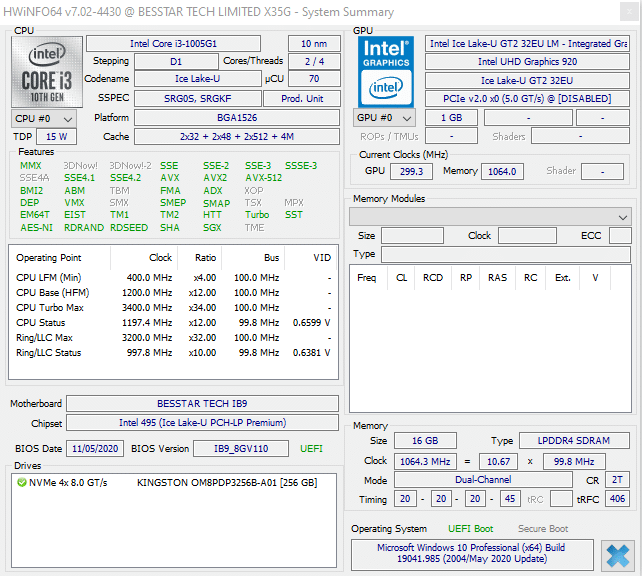Expand the Memory Modules dropdown list
Image resolution: width=642 pixels, height=576 pixels.
coord(490,217)
